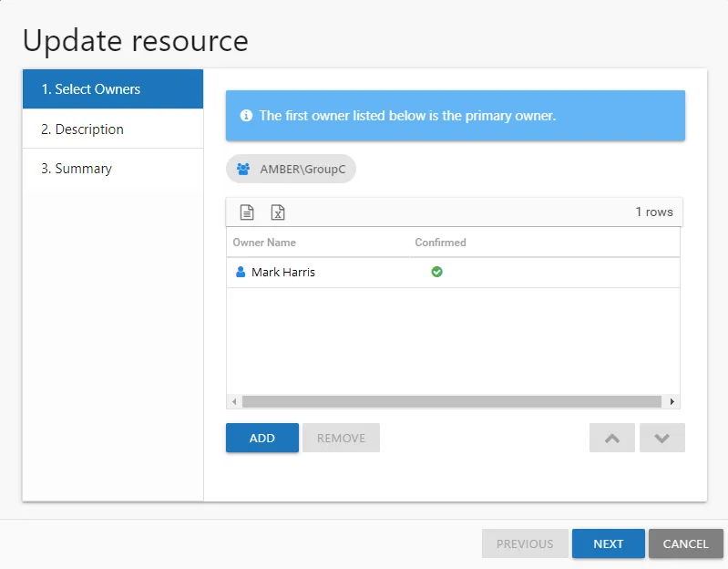Image resolution: width=728 pixels, height=569 pixels.
Task: Move owner up with the up chevron
Action: (612, 438)
